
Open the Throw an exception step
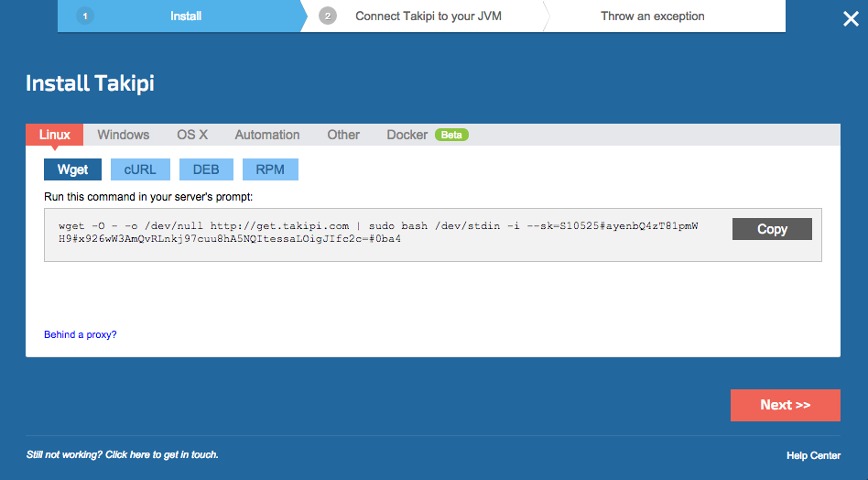click(x=653, y=16)
